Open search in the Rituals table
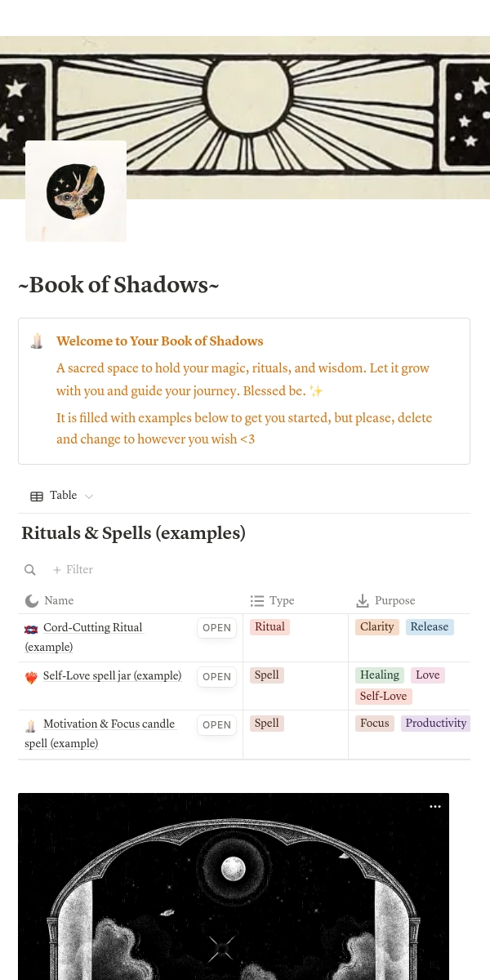Image resolution: width=490 pixels, height=980 pixels. [30, 570]
